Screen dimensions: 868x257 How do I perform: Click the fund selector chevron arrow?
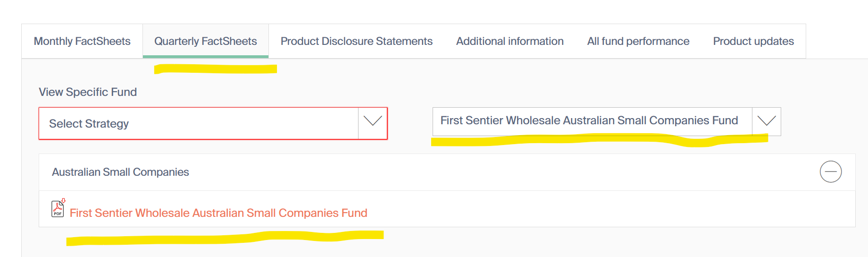pos(766,121)
